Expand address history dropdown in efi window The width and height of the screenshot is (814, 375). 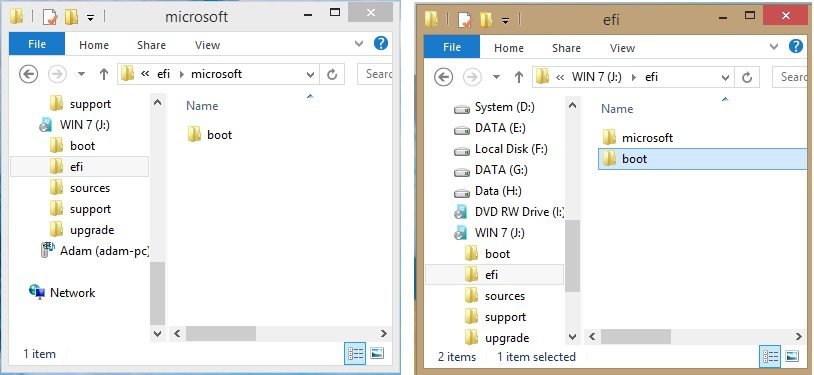pos(725,77)
